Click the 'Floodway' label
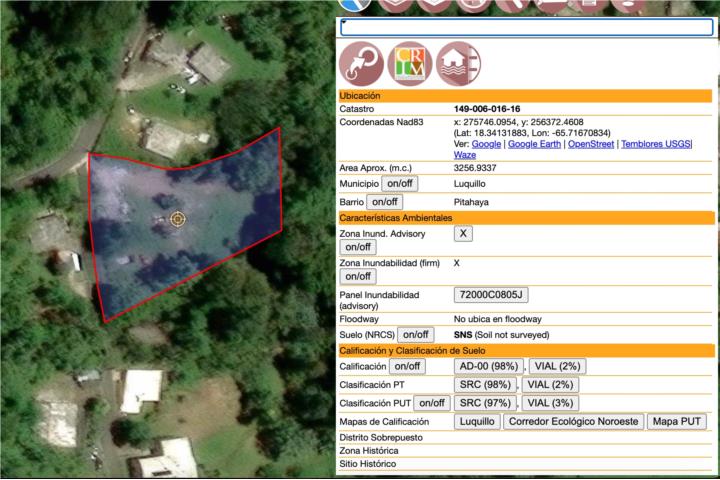The image size is (720, 480). click(359, 319)
